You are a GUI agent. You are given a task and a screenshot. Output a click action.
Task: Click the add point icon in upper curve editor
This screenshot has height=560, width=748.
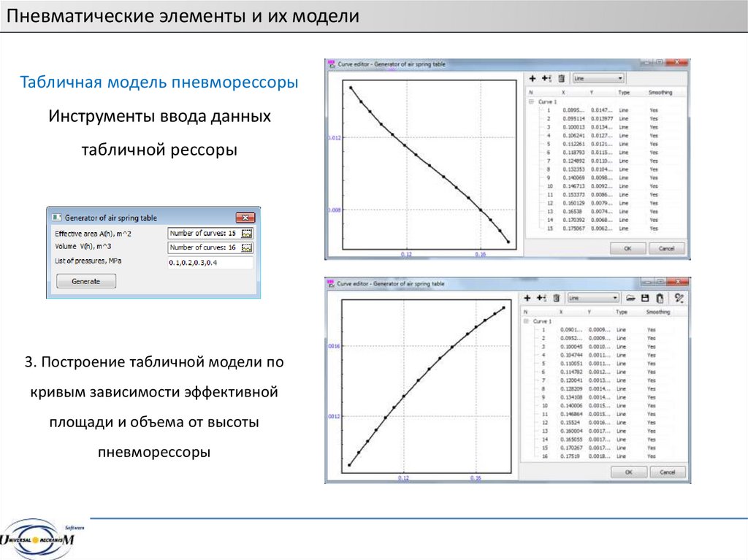pyautogui.click(x=532, y=78)
